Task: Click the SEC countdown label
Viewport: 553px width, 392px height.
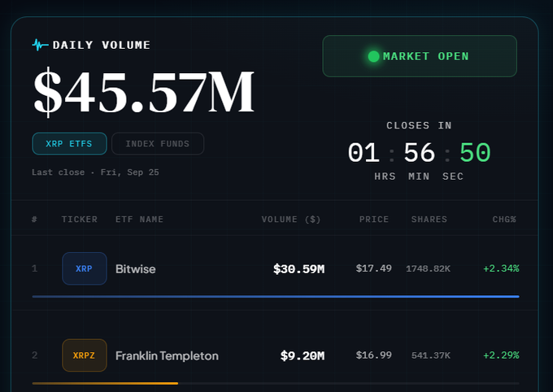Action: (453, 176)
